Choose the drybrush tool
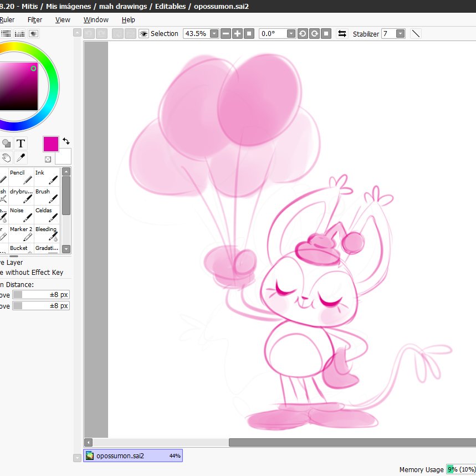The height and width of the screenshot is (476, 476). coord(21,196)
